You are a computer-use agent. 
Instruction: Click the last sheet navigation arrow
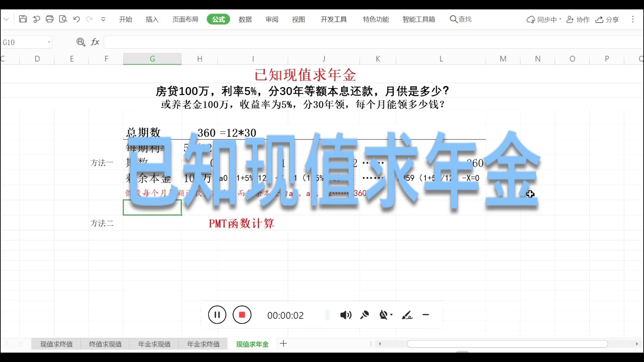[x=19, y=344]
